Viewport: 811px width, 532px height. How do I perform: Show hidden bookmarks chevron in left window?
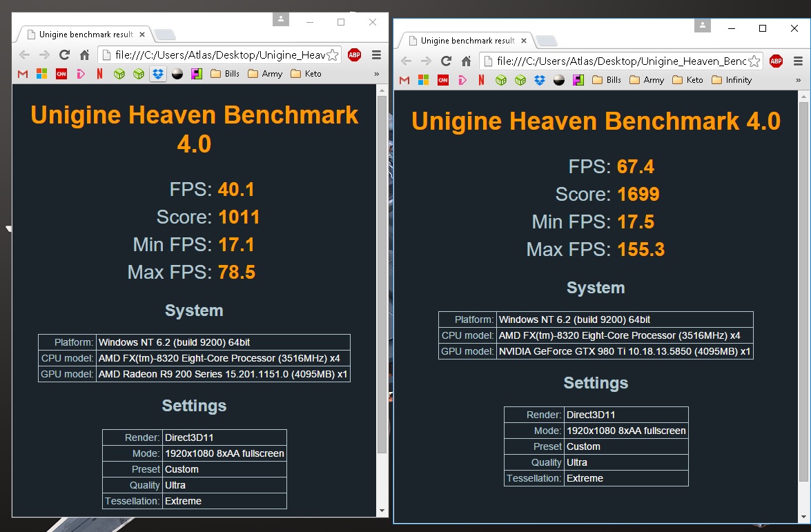click(376, 74)
